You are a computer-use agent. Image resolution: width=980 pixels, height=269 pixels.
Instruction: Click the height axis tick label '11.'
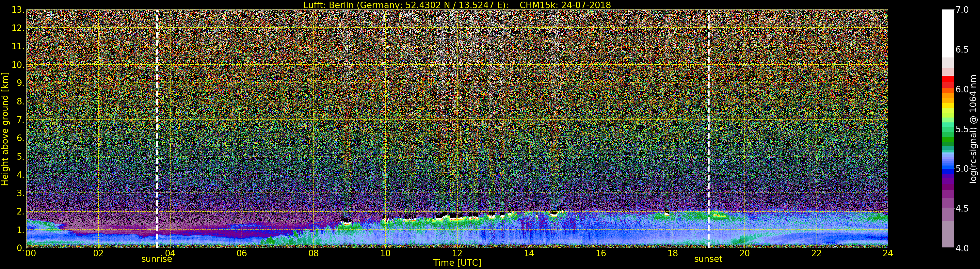(x=18, y=46)
